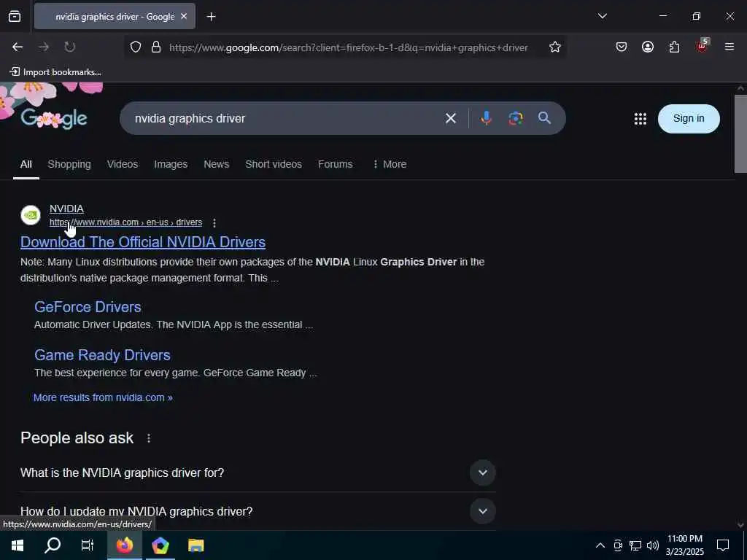Go back to the previous page
This screenshot has height=560, width=747.
[18, 47]
